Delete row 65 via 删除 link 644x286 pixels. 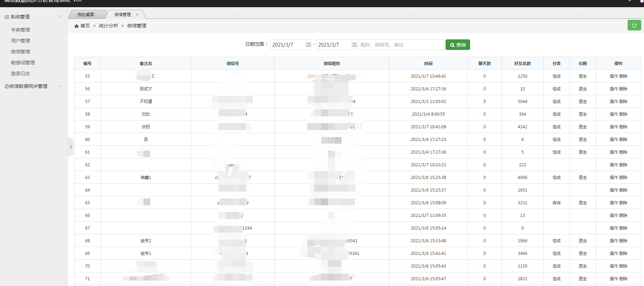pyautogui.click(x=624, y=203)
